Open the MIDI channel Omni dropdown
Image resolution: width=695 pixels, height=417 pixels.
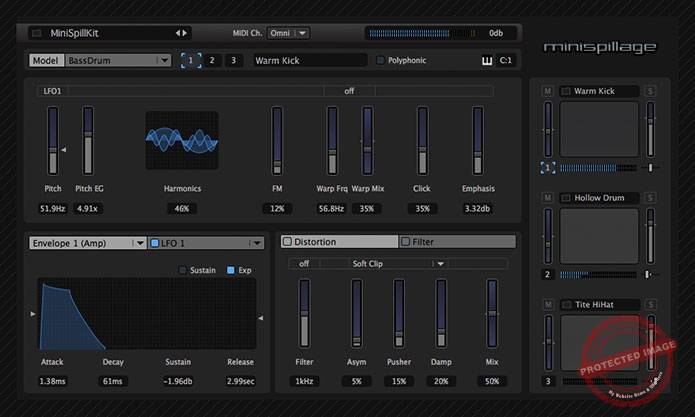[289, 33]
